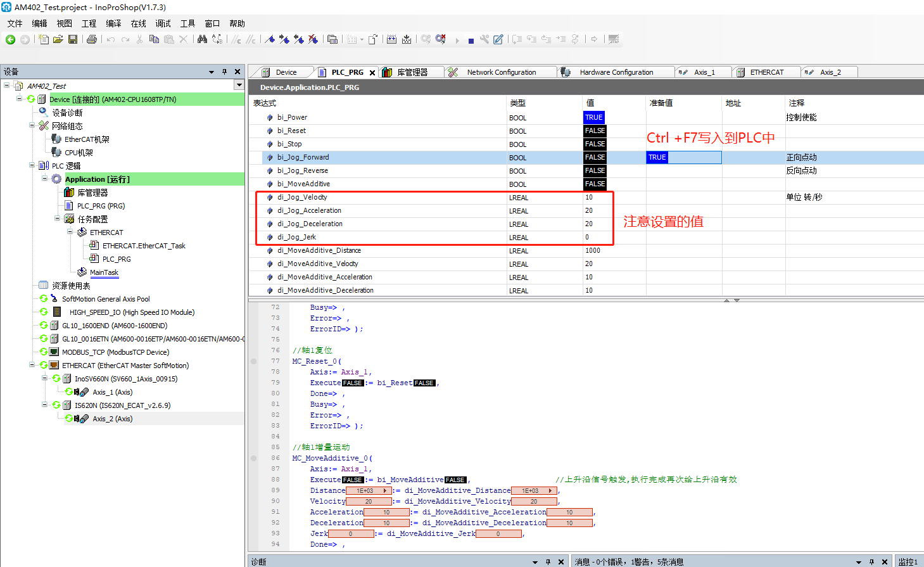Open the 编译 menu
The image size is (924, 567).
pyautogui.click(x=113, y=23)
